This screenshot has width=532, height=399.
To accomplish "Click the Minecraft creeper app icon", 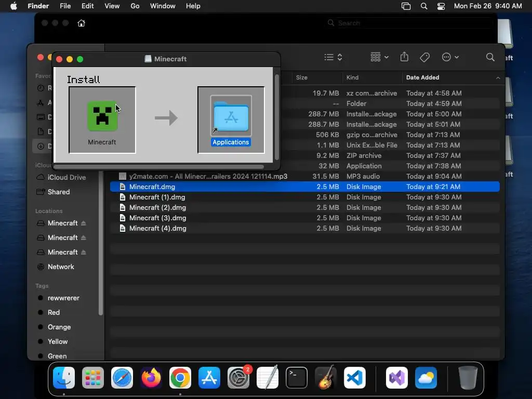I will click(102, 116).
